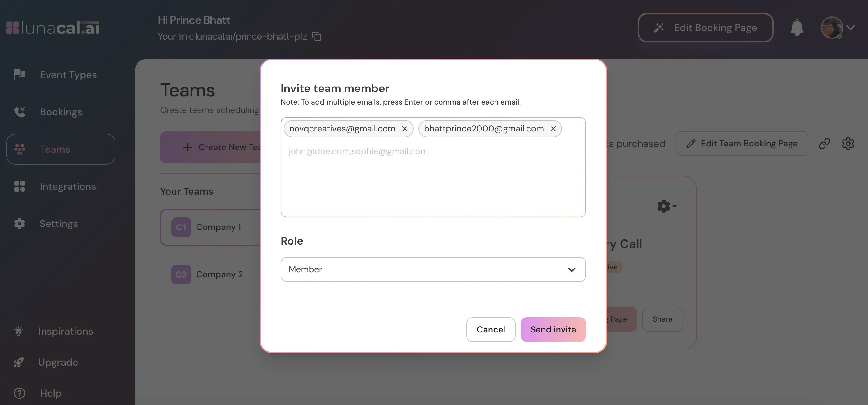The width and height of the screenshot is (868, 405).
Task: Click the team link chain icon
Action: pos(824,144)
